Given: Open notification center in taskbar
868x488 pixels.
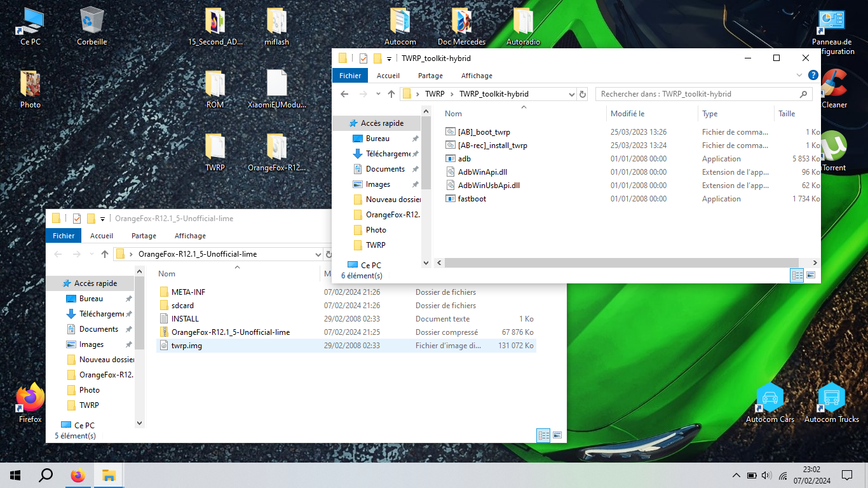Looking at the screenshot, I should click(x=847, y=475).
